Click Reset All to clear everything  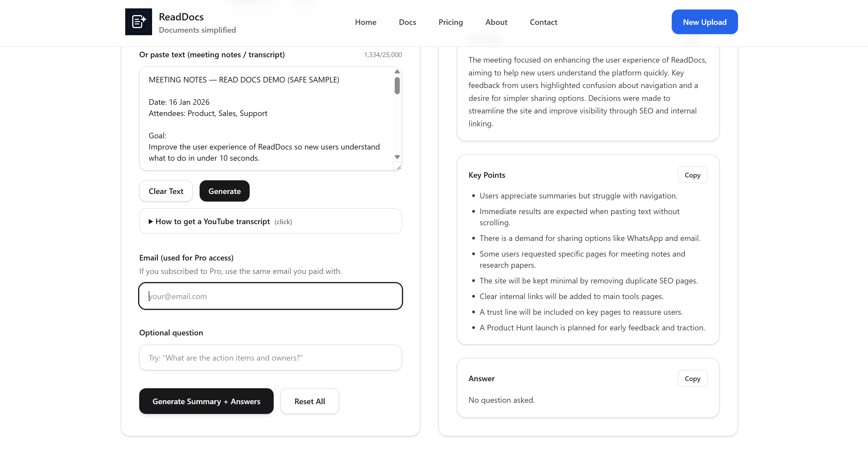[310, 401]
